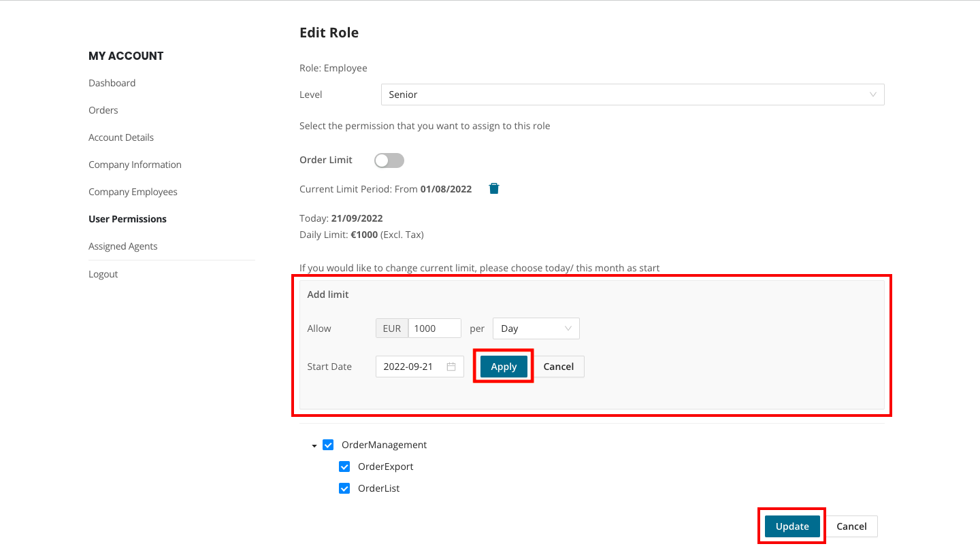Screen dimensions: 980x559
Task: Open calendar picker icon in Start Date
Action: (451, 367)
